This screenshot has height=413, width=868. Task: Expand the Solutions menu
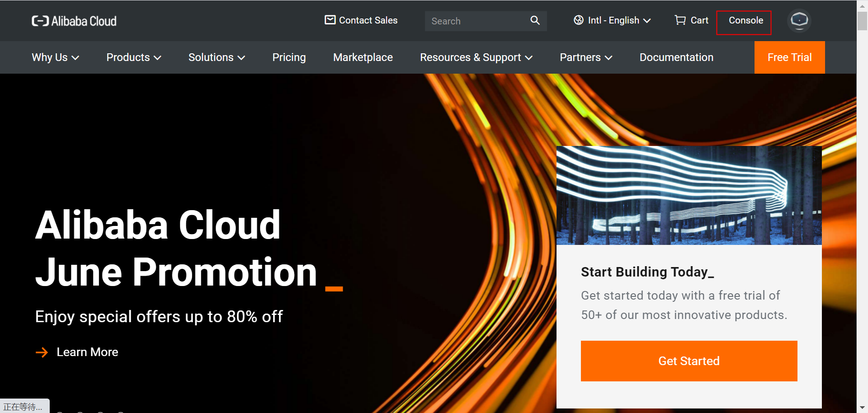pyautogui.click(x=217, y=57)
